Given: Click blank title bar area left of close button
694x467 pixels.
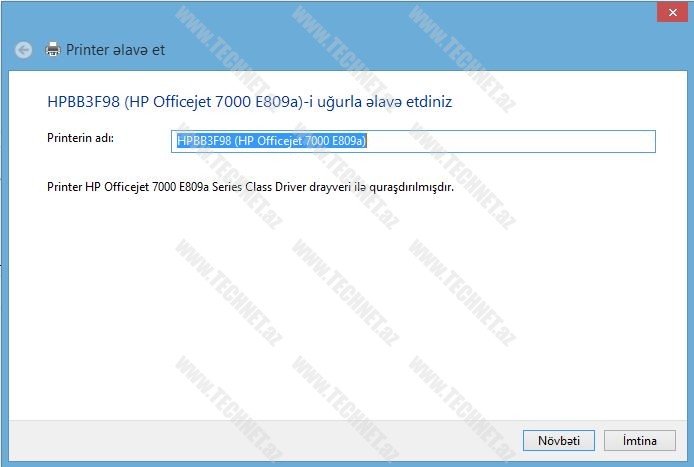Looking at the screenshot, I should 400,12.
